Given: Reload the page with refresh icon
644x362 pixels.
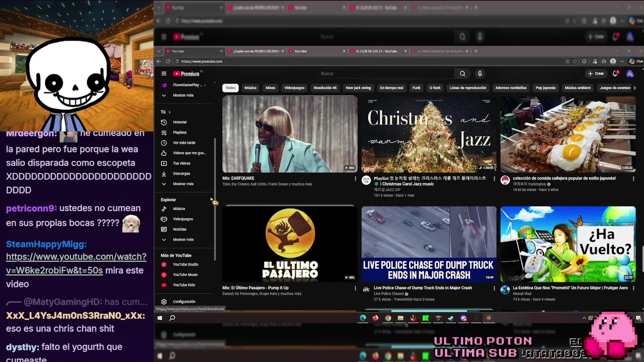Looking at the screenshot, I should [x=168, y=61].
